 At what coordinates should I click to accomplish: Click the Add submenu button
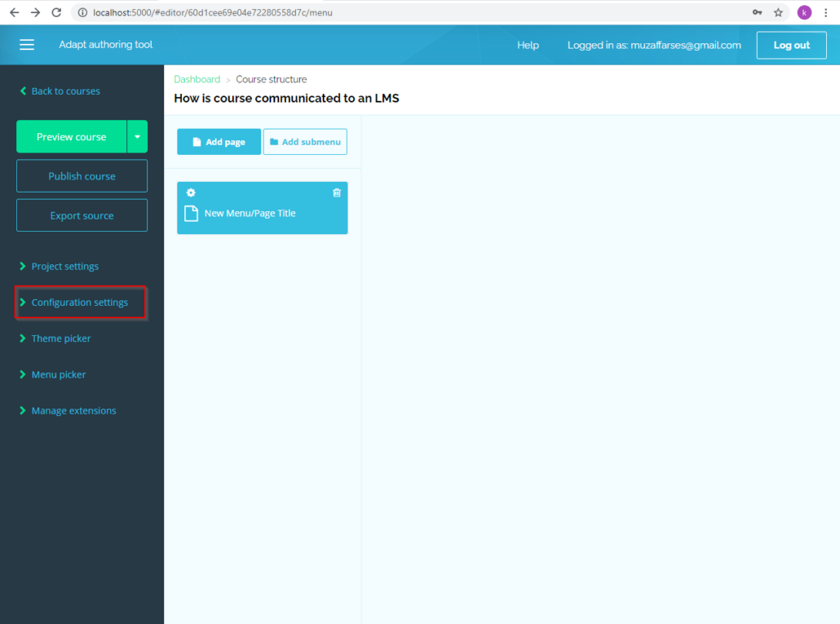click(x=305, y=142)
